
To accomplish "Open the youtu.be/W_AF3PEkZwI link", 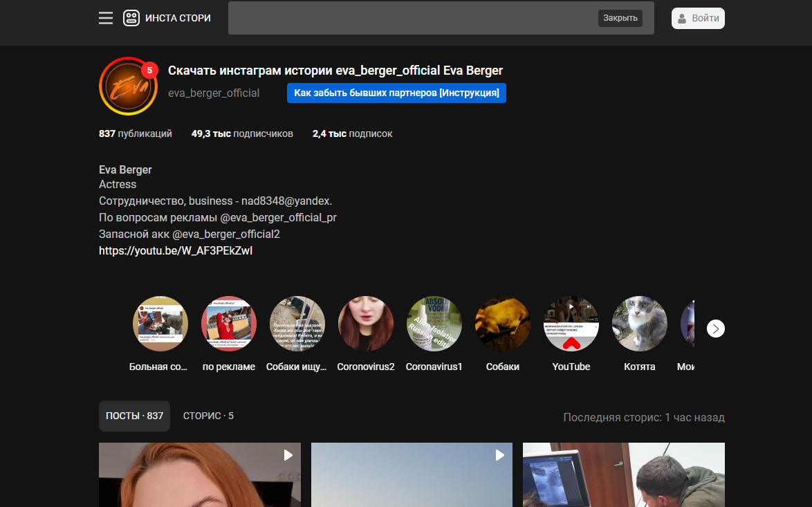I will pos(176,250).
